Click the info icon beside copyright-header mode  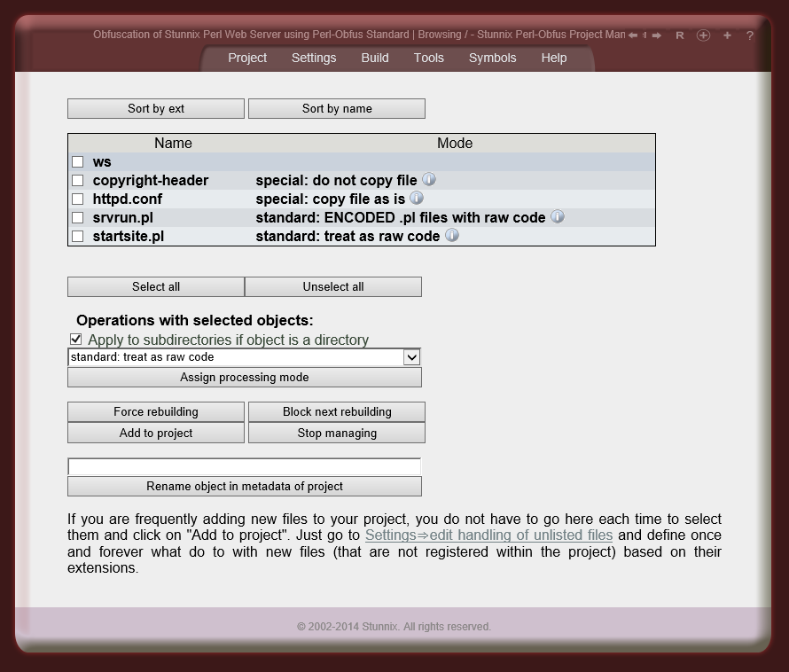[x=429, y=179]
